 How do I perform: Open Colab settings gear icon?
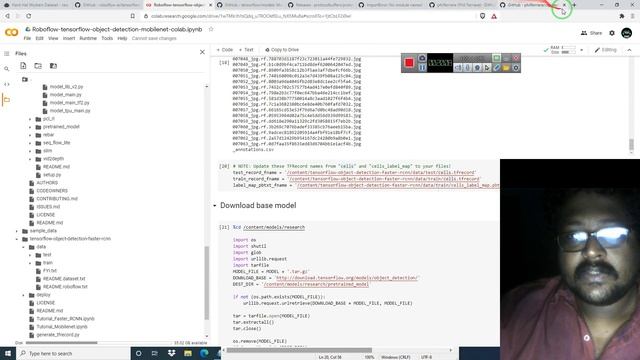612,33
